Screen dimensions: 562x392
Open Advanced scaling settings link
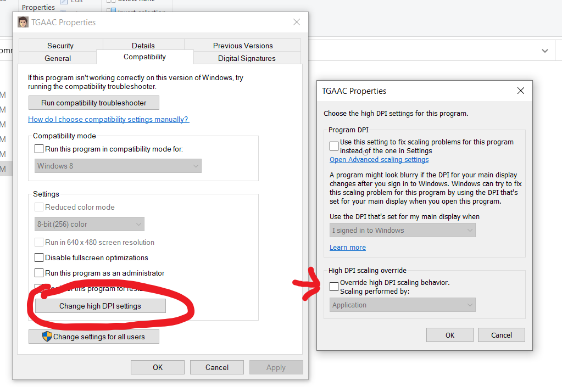379,159
